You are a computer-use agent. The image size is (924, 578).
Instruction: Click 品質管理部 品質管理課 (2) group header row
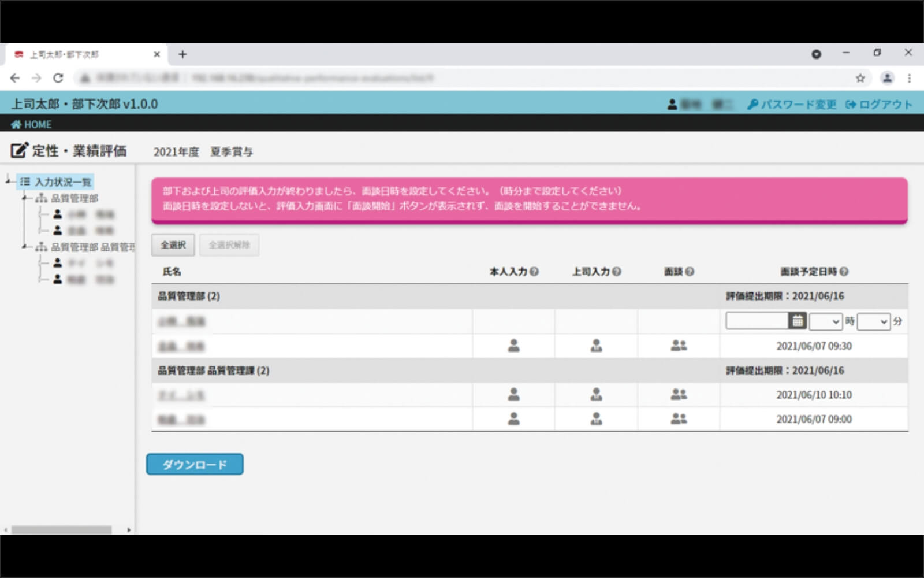530,370
